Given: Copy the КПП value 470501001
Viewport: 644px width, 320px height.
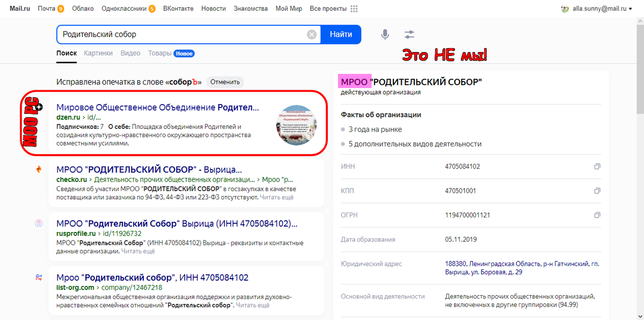Looking at the screenshot, I should [597, 191].
